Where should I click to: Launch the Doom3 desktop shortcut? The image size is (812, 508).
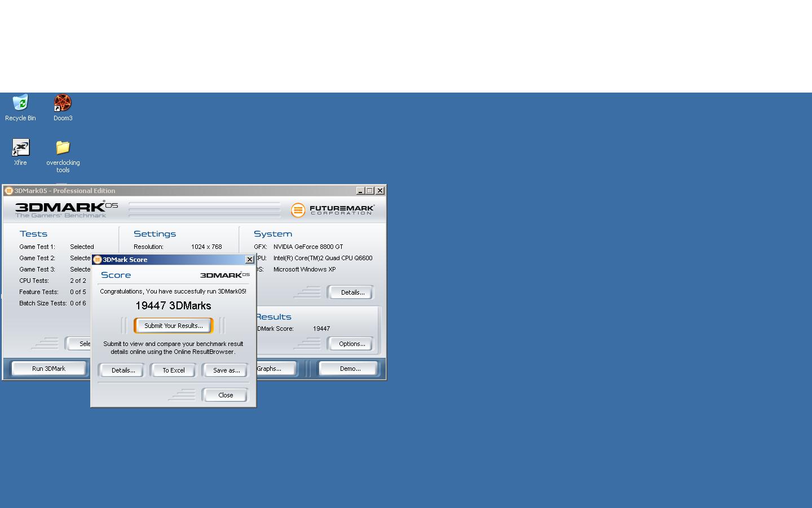[x=63, y=108]
